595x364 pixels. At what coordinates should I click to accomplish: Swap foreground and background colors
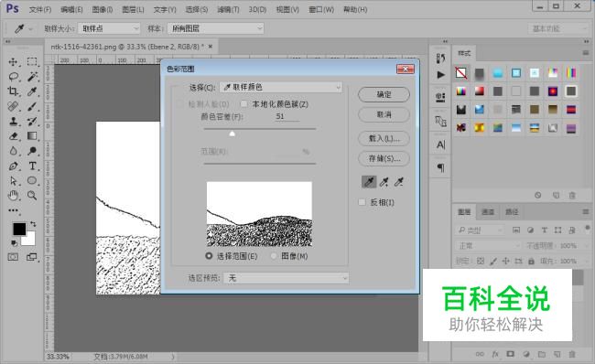coord(33,224)
